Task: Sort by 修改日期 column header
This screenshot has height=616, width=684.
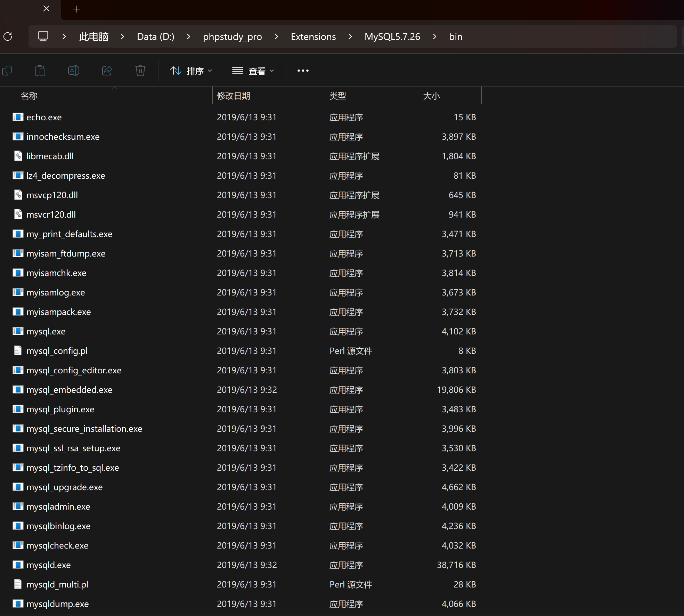Action: (234, 96)
